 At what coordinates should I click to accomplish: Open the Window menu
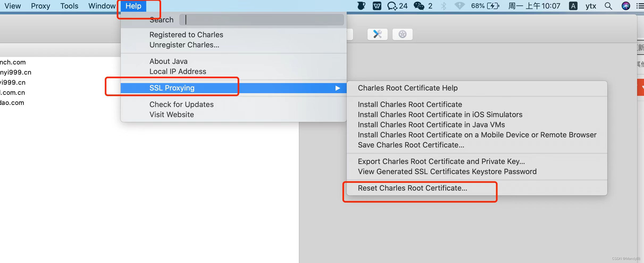(102, 6)
